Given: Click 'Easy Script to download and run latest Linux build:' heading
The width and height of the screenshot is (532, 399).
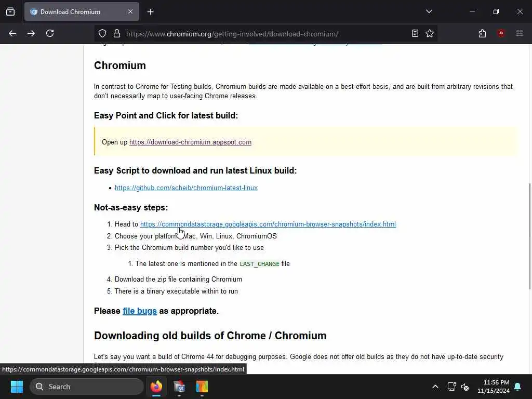Looking at the screenshot, I should [x=195, y=170].
